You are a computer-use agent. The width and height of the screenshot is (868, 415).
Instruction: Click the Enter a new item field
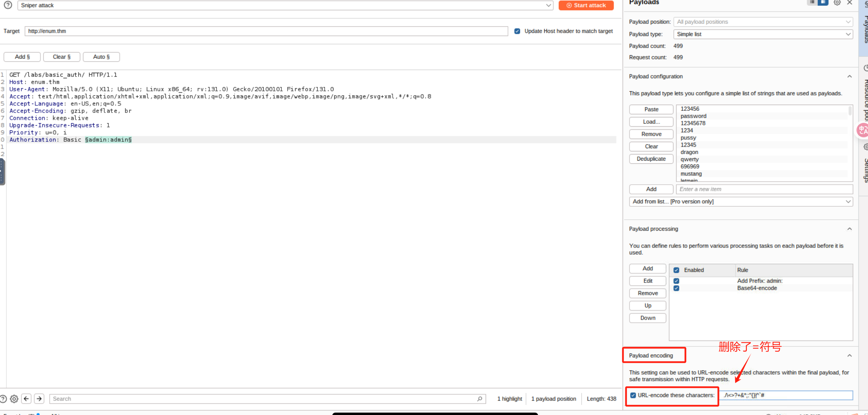pos(764,189)
